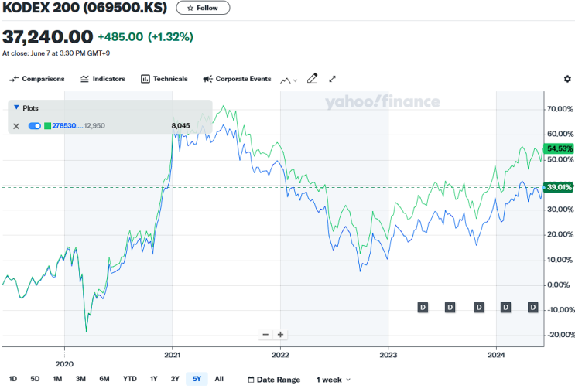The width and height of the screenshot is (575, 392).
Task: Click the 70.00% y-axis label
Action: click(560, 109)
